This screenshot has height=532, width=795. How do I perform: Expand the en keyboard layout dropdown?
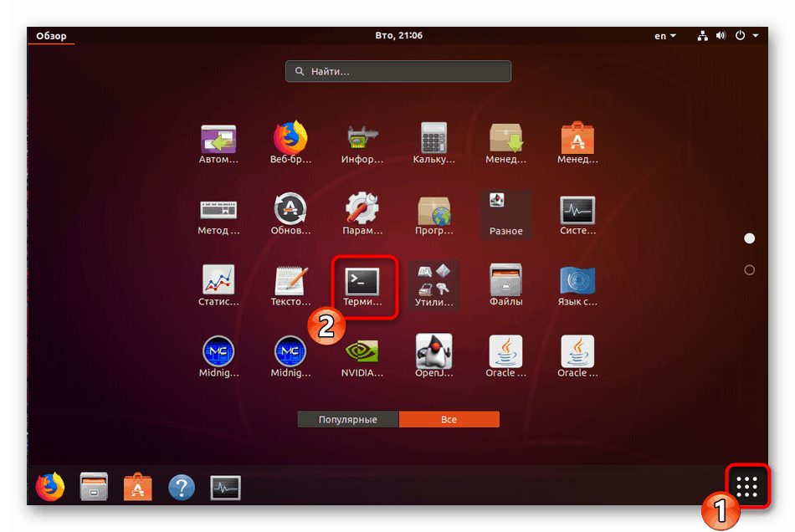coord(664,35)
